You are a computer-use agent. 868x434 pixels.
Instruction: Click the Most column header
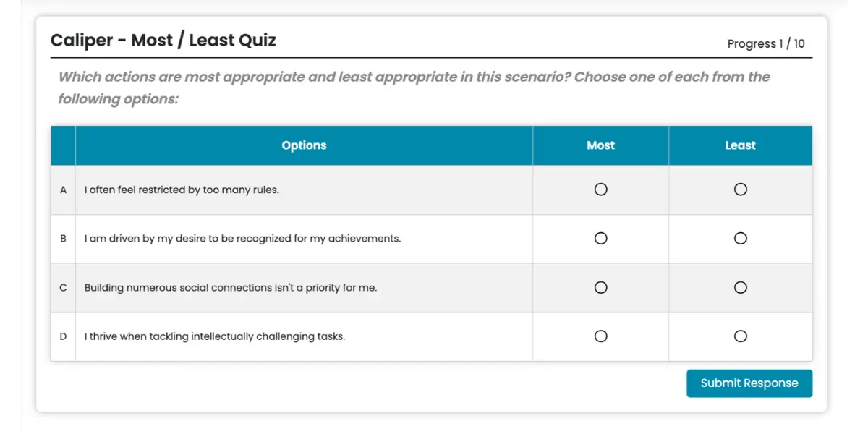click(600, 145)
